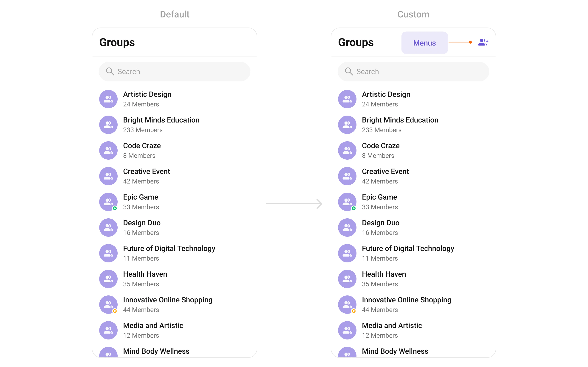Click Bright Minds Education avatar in right list

click(x=347, y=125)
